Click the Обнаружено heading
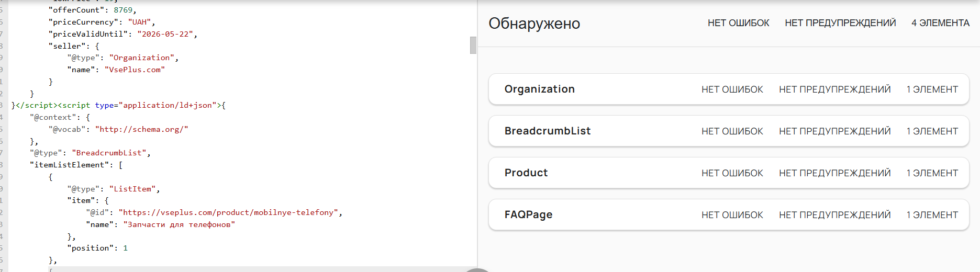The width and height of the screenshot is (980, 272). 534,24
